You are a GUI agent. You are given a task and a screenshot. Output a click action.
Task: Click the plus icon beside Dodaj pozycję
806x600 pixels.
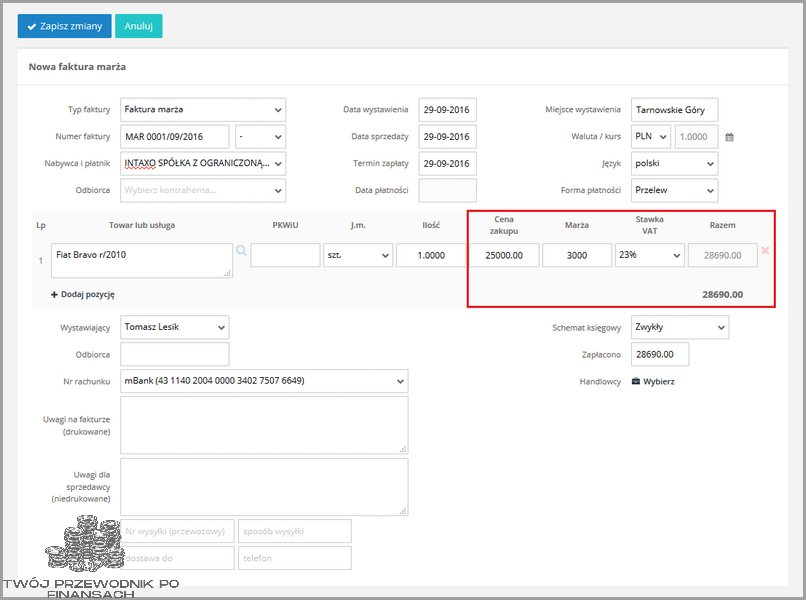(54, 295)
